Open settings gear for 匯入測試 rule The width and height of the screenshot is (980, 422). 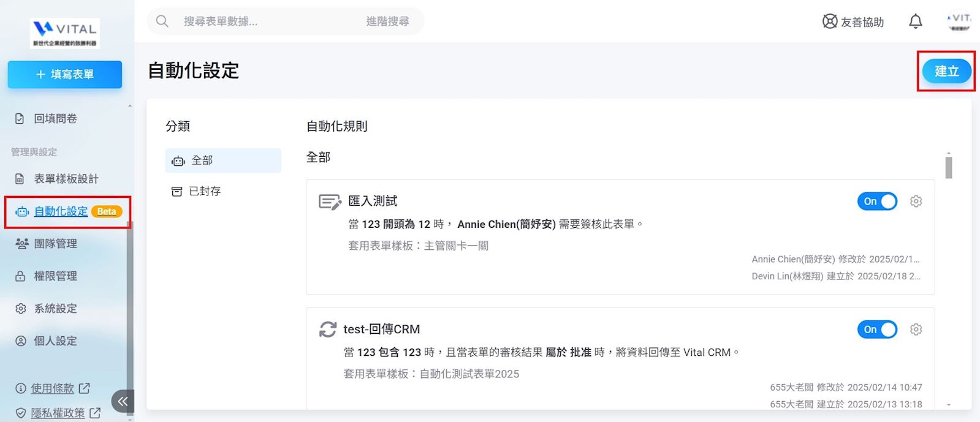pos(916,202)
